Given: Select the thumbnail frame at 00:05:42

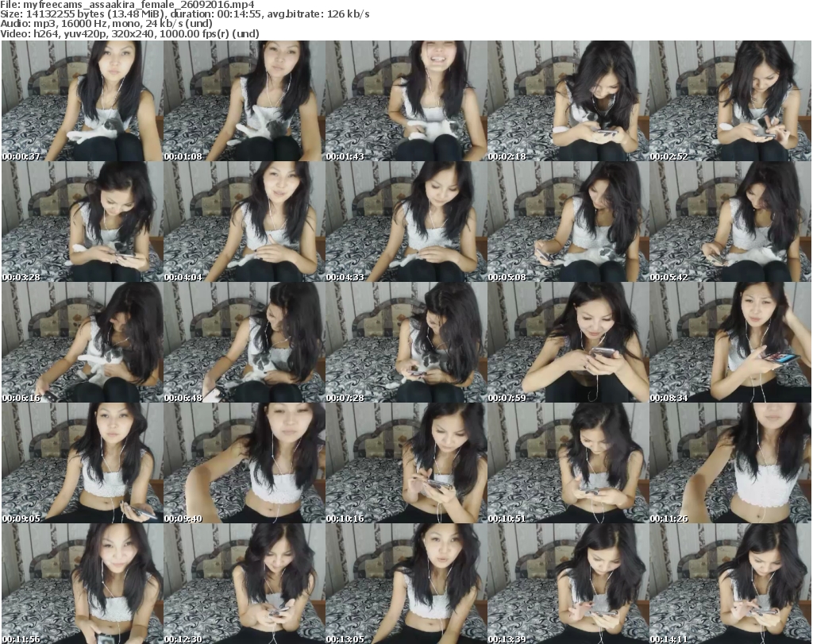Looking at the screenshot, I should (730, 222).
